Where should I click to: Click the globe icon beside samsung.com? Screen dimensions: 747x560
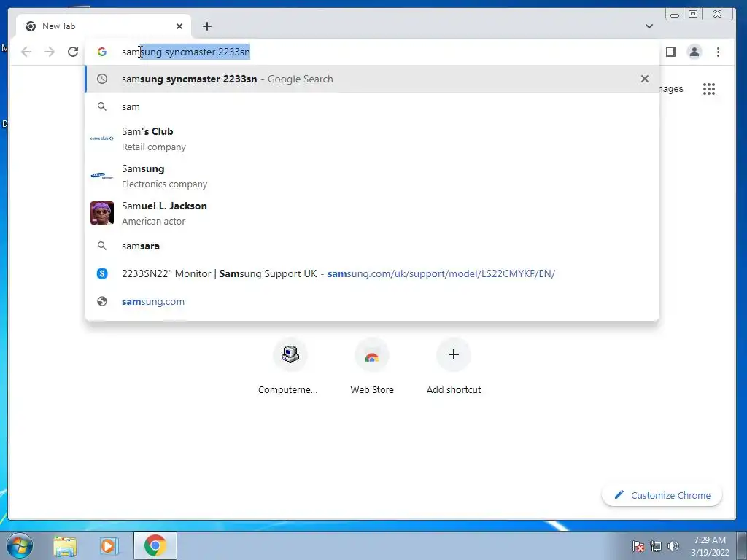[102, 301]
